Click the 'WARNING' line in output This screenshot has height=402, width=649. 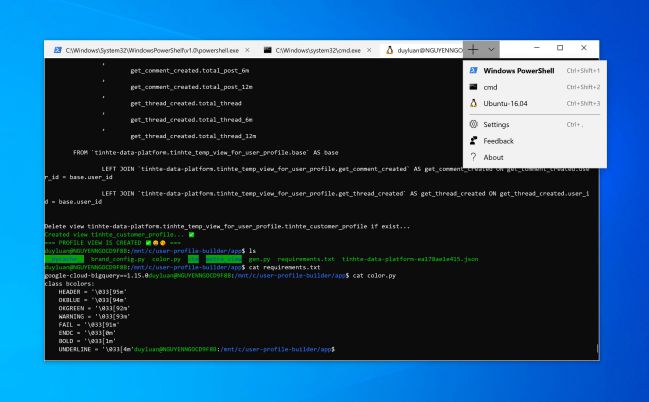pos(94,317)
